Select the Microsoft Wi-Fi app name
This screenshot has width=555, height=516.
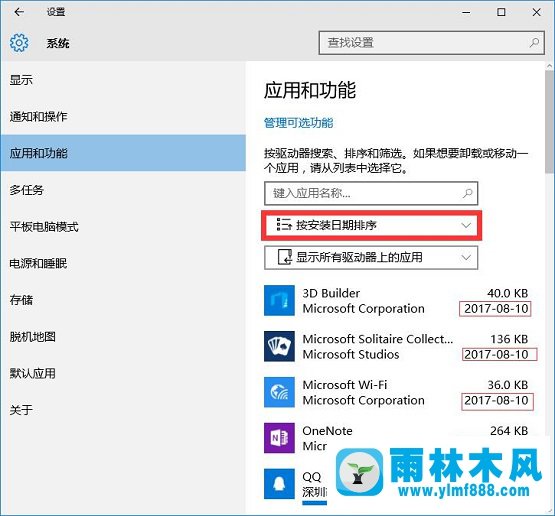(345, 385)
